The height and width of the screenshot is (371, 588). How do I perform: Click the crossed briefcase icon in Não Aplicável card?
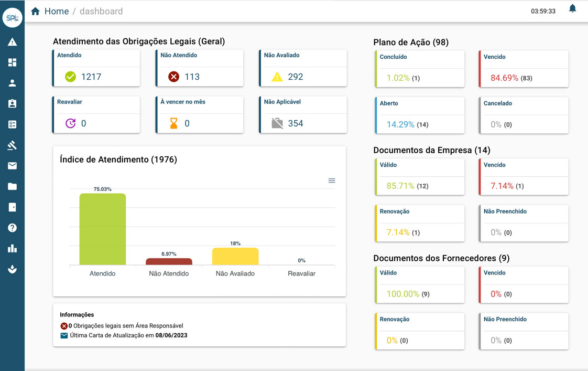coord(277,123)
